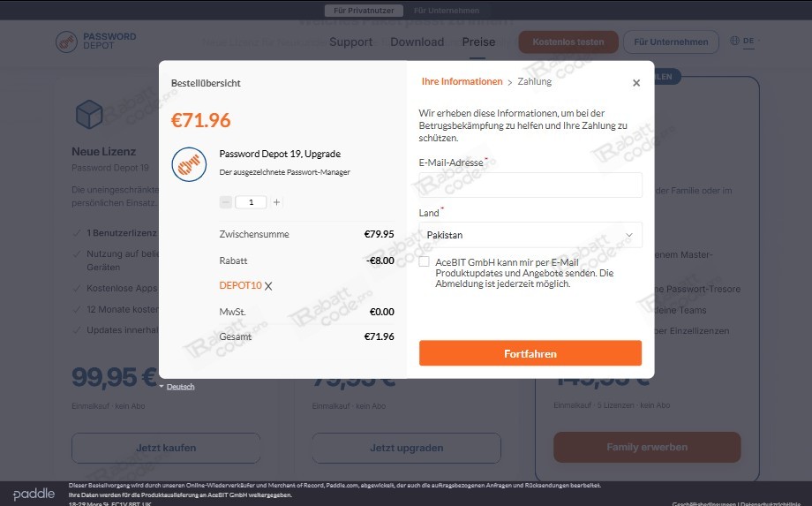Screen dimensions: 812x506
Task: Click the E-Mail-Adresse input field
Action: click(x=530, y=185)
